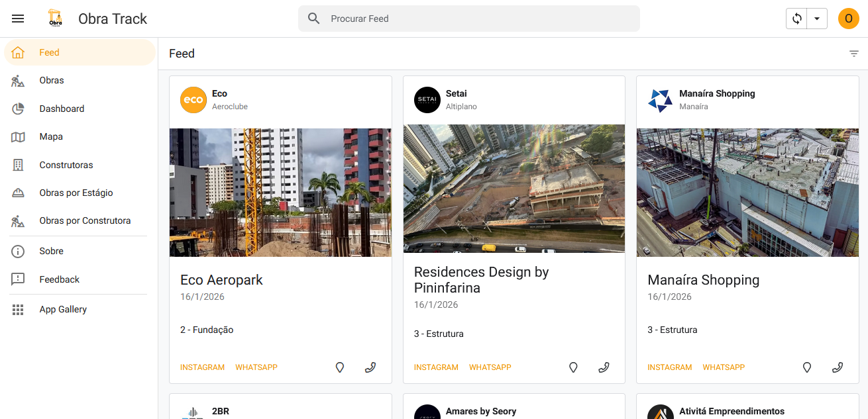
Task: Open the Feedback menu item
Action: pos(60,279)
